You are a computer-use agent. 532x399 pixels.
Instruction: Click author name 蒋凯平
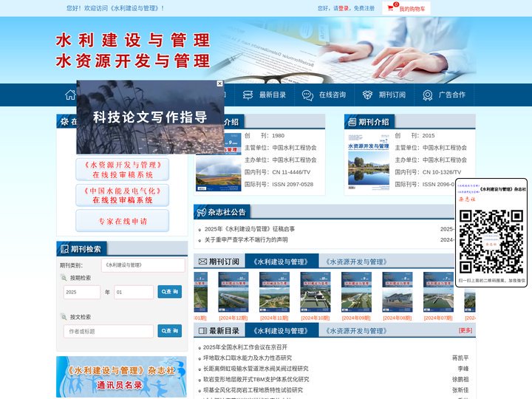(x=460, y=358)
